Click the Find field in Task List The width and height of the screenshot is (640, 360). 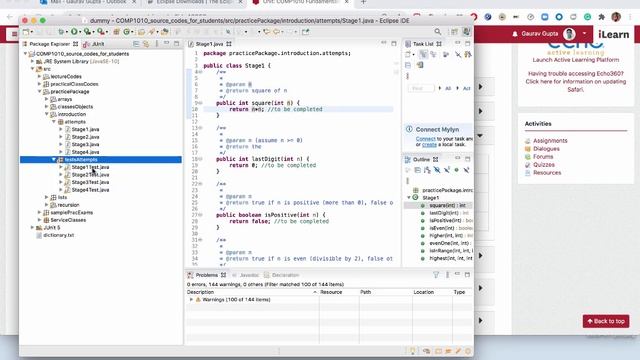point(421,88)
